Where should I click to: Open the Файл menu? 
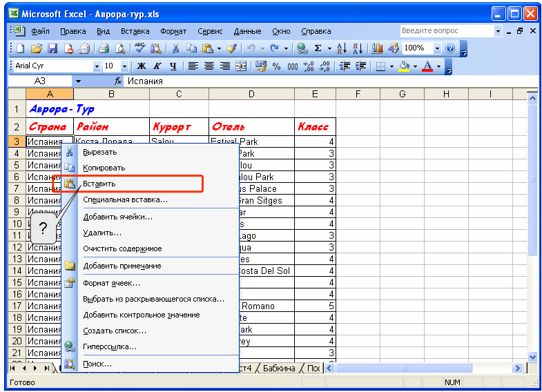(x=40, y=31)
